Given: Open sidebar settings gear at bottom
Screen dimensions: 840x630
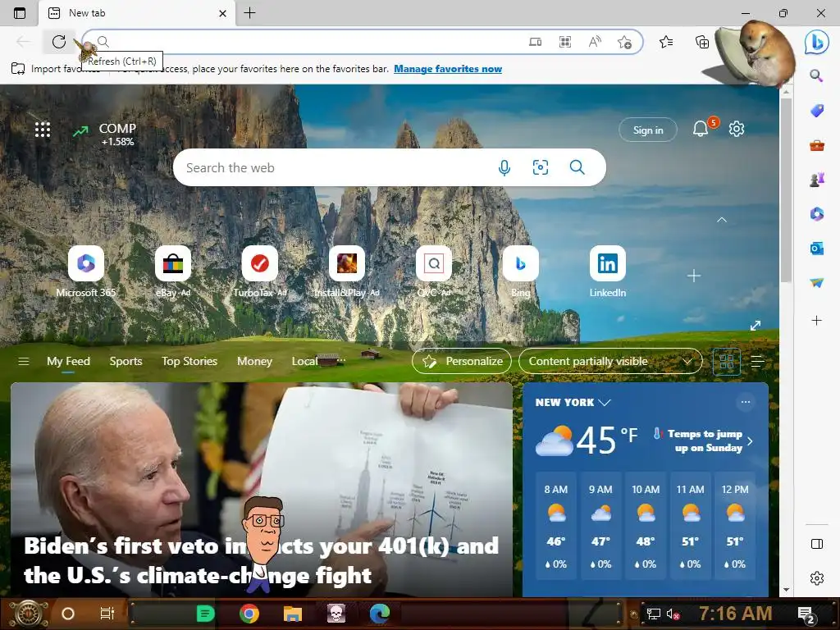Looking at the screenshot, I should [x=816, y=578].
